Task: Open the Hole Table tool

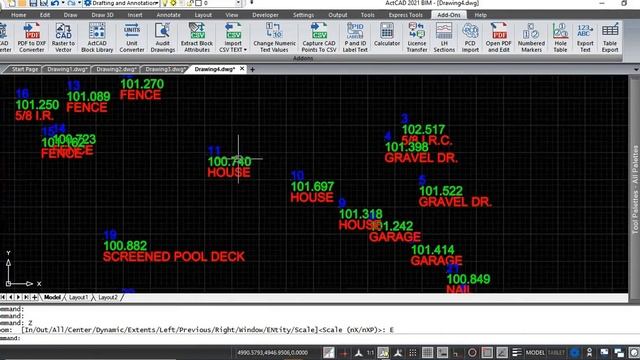Action: pos(560,38)
